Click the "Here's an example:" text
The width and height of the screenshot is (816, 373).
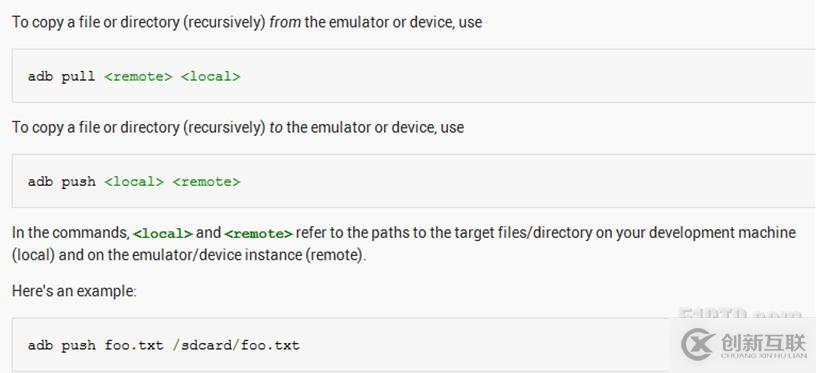tap(74, 291)
